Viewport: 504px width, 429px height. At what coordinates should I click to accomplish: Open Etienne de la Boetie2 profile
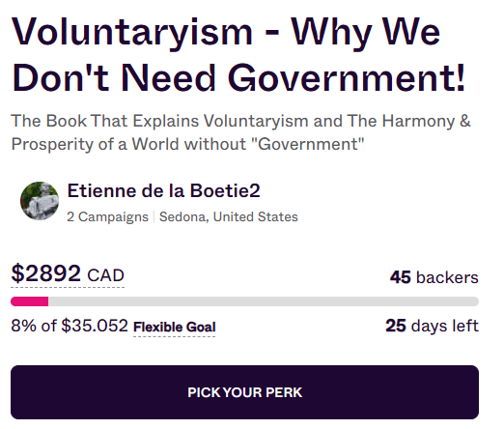coord(163,190)
